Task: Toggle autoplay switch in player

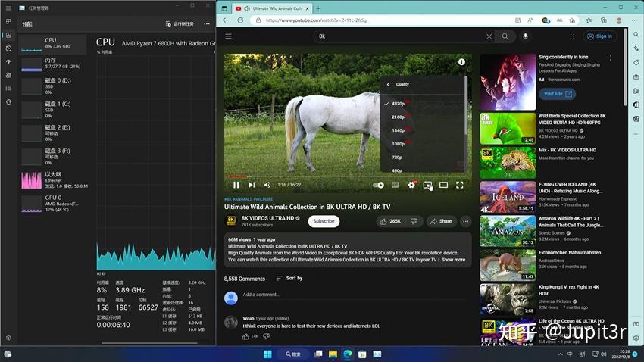Action: (x=378, y=185)
